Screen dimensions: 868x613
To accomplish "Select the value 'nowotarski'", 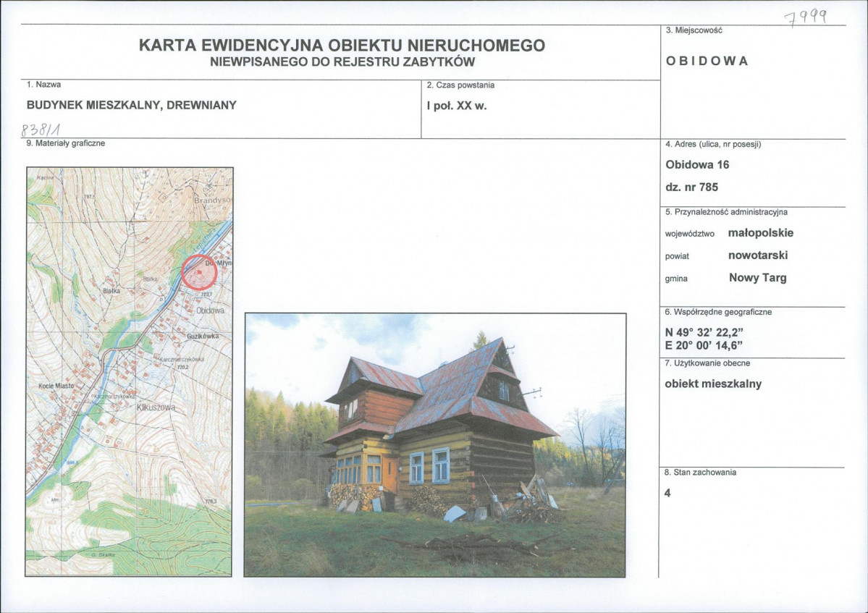I will click(758, 255).
